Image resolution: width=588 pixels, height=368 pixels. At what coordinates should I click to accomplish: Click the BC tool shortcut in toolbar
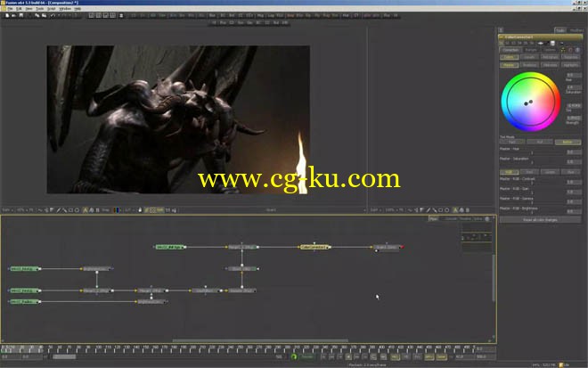[223, 15]
